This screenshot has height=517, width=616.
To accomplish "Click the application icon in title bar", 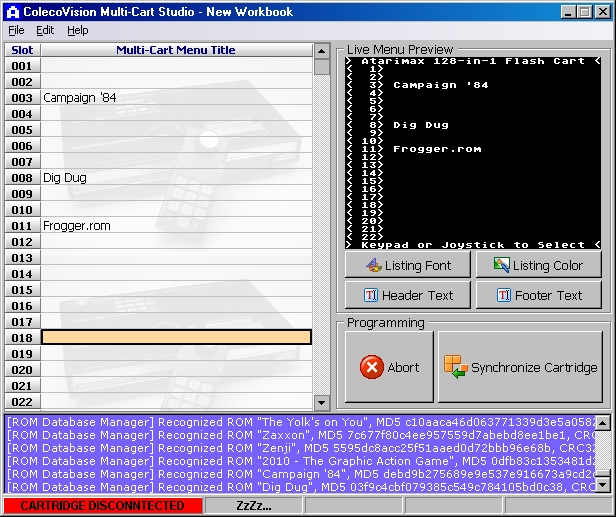I will (x=11, y=12).
